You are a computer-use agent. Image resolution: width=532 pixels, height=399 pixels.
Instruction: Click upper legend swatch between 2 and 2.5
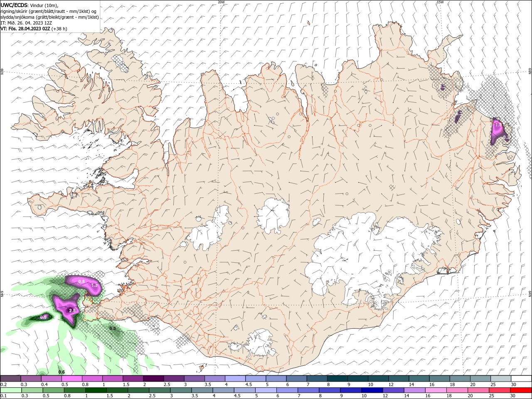[153, 378]
